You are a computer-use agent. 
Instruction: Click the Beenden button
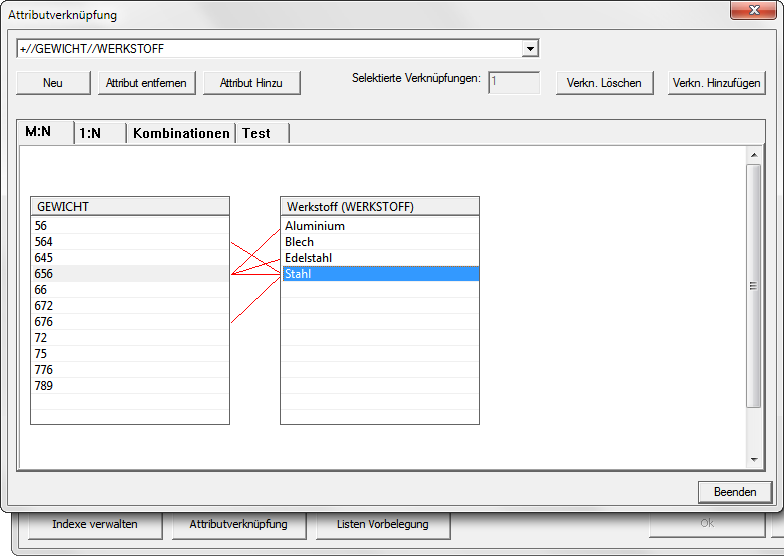(735, 492)
